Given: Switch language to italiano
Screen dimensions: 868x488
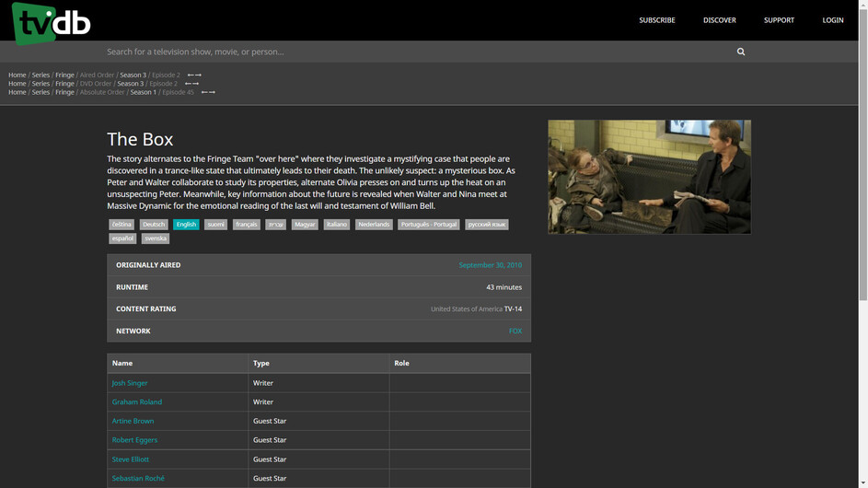Looking at the screenshot, I should 337,225.
